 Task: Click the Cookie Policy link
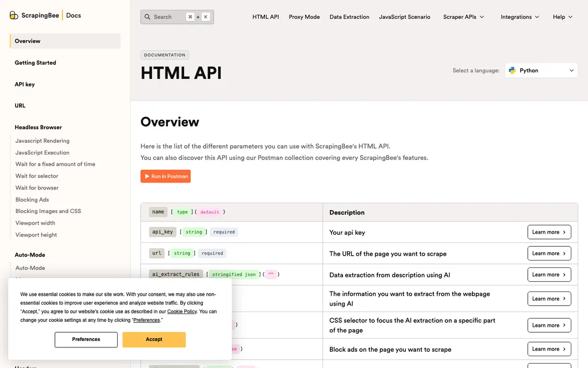[182, 312]
